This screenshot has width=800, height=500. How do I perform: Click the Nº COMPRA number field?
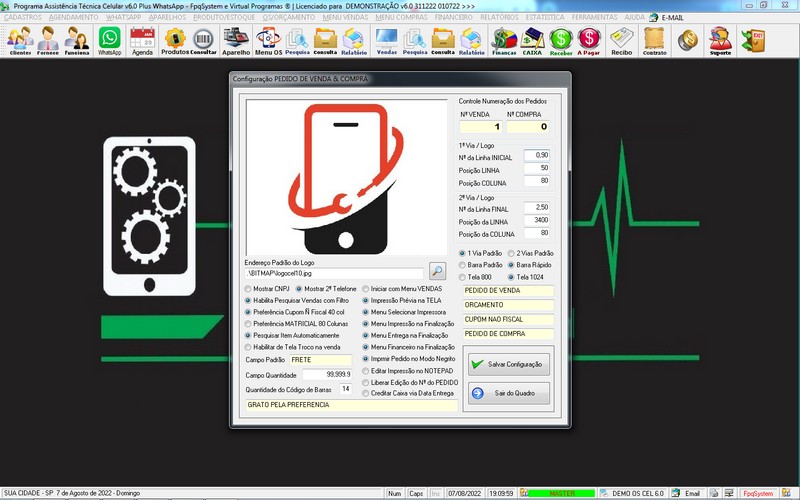(x=528, y=127)
